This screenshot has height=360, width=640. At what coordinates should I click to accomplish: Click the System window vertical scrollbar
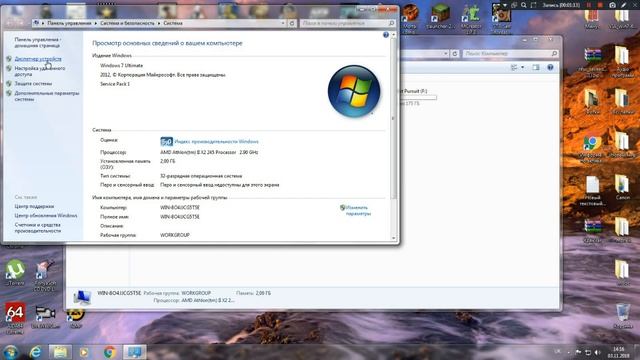point(393,118)
